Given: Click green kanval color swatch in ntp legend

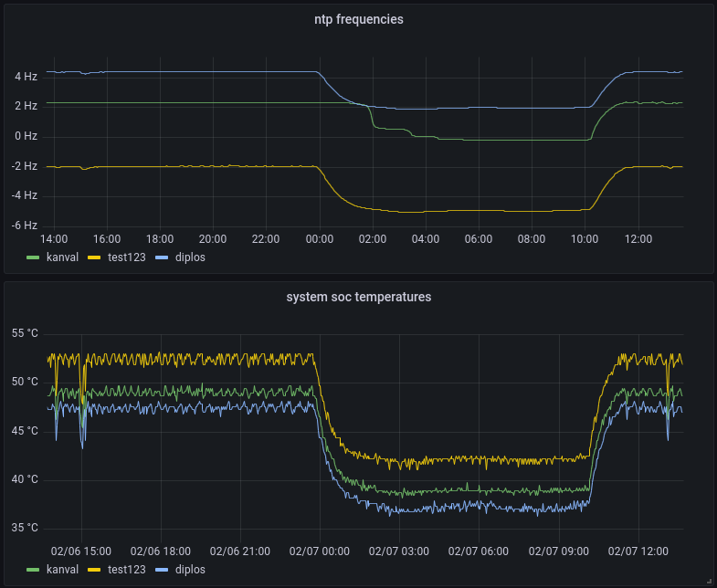Looking at the screenshot, I should coord(33,257).
